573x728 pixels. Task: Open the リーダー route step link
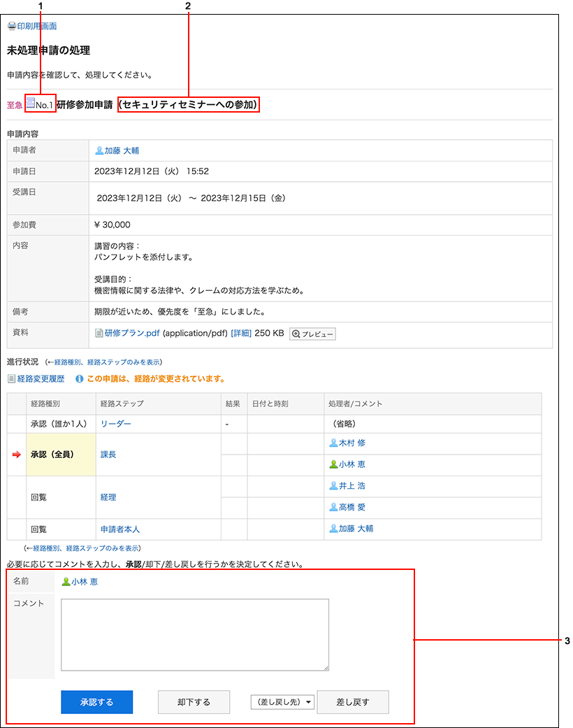pyautogui.click(x=115, y=424)
